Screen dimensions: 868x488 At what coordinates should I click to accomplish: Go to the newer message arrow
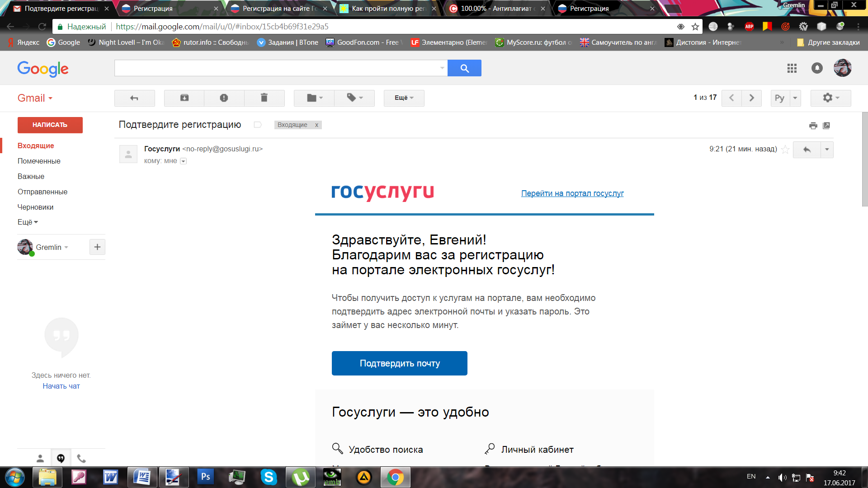pyautogui.click(x=731, y=98)
